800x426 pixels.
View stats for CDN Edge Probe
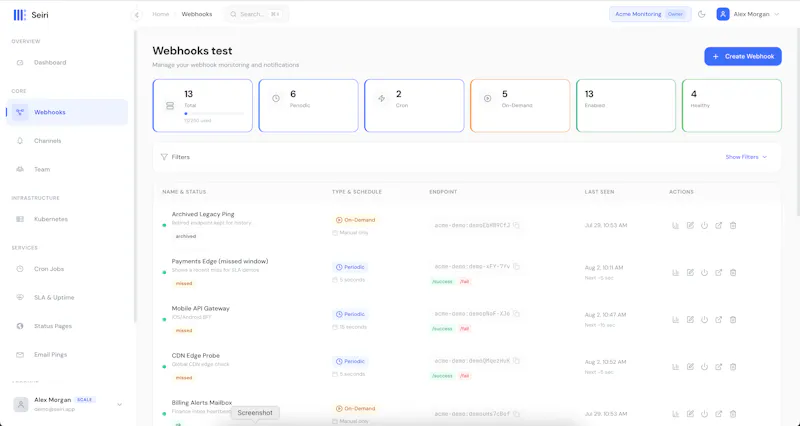(x=676, y=367)
